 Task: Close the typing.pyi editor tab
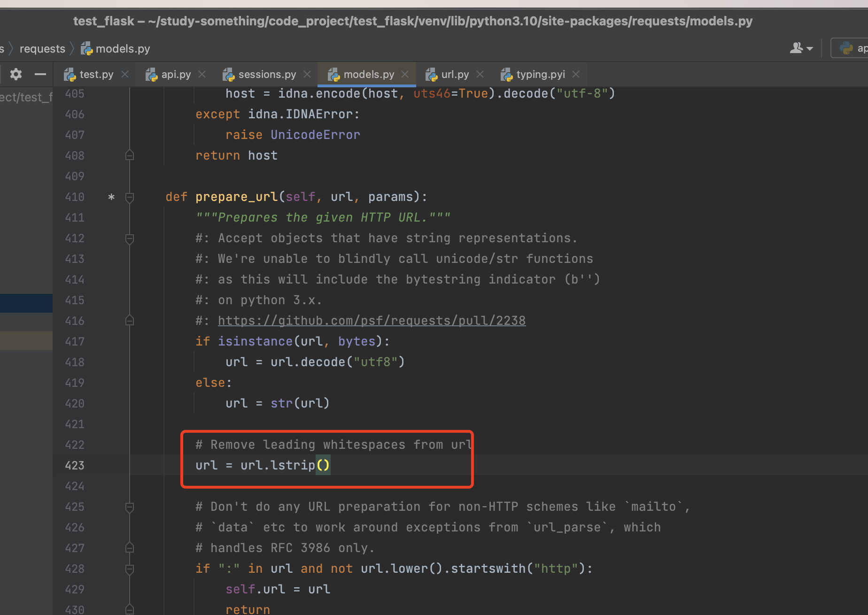[x=576, y=74]
